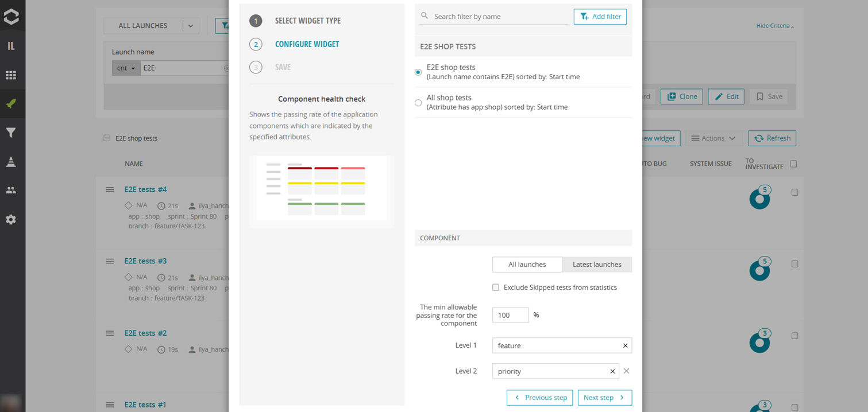Clear the Launch name E2E filter value
The image size is (868, 412).
point(226,68)
